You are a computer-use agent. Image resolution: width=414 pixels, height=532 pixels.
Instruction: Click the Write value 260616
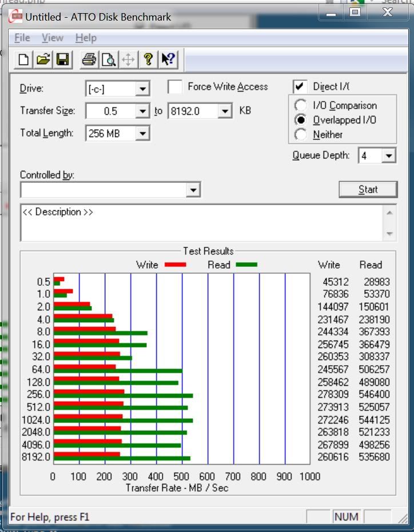pyautogui.click(x=333, y=457)
